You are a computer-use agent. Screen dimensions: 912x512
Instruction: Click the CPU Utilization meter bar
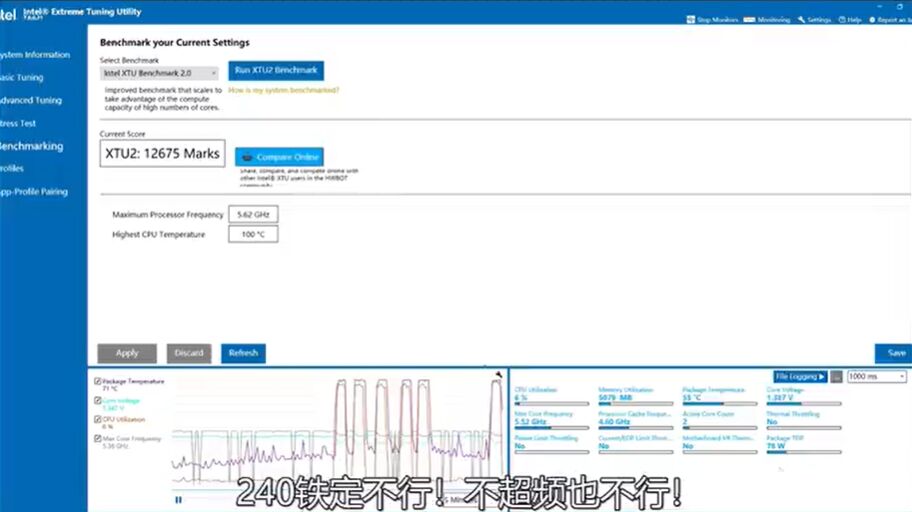pyautogui.click(x=552, y=404)
